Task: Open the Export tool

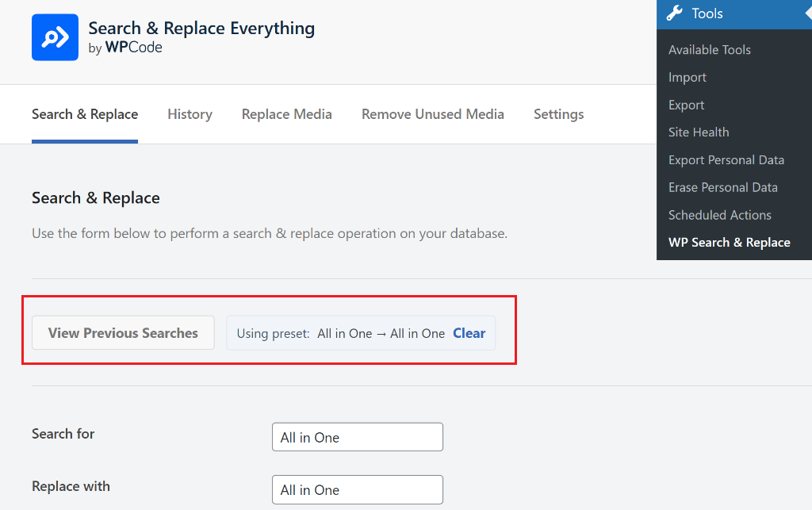Action: point(685,104)
